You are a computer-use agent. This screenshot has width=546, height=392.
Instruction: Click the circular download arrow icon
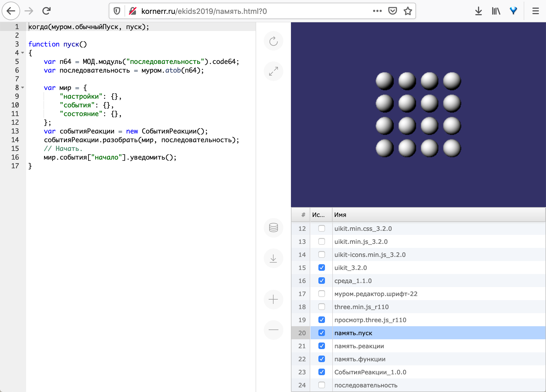273,258
